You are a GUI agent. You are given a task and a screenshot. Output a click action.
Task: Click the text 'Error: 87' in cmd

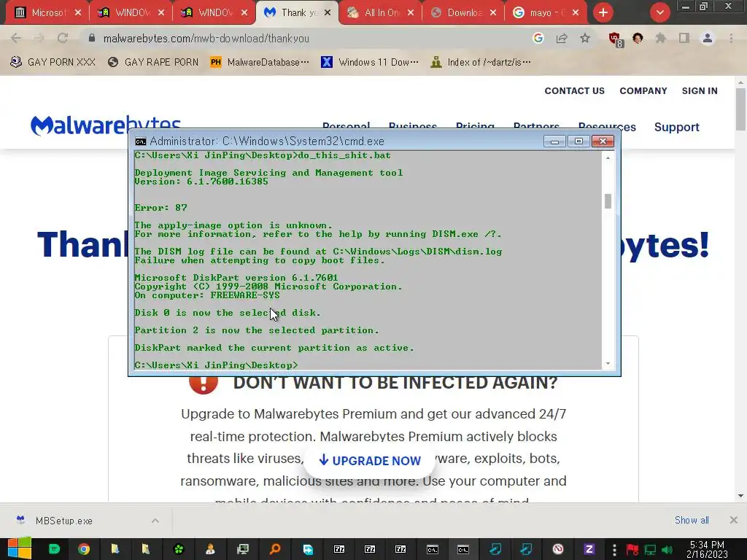tap(161, 208)
